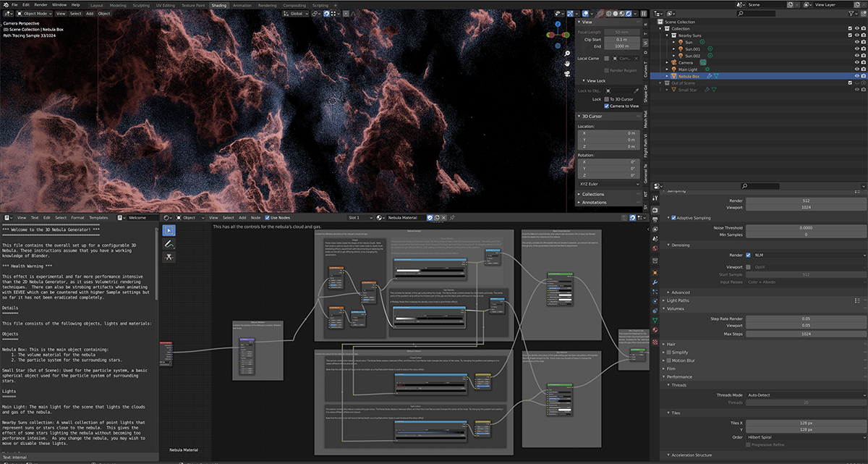868x464 pixels.
Task: Click the Max Steps value slider
Action: 806,334
